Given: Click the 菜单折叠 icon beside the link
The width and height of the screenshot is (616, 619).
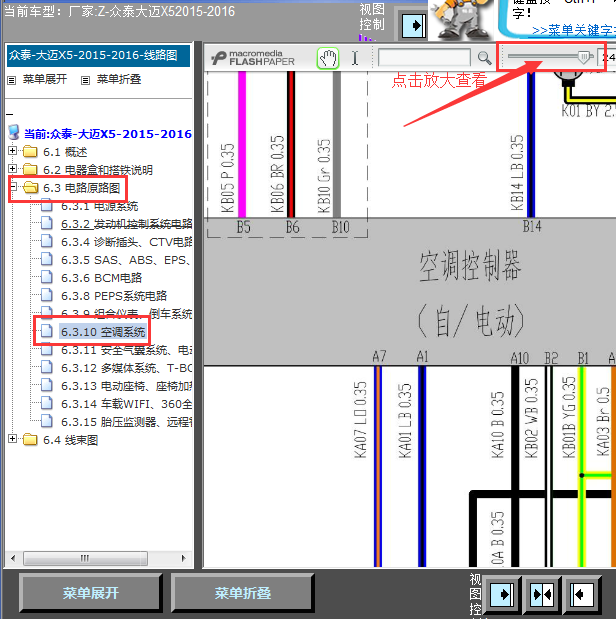Looking at the screenshot, I should coord(85,81).
